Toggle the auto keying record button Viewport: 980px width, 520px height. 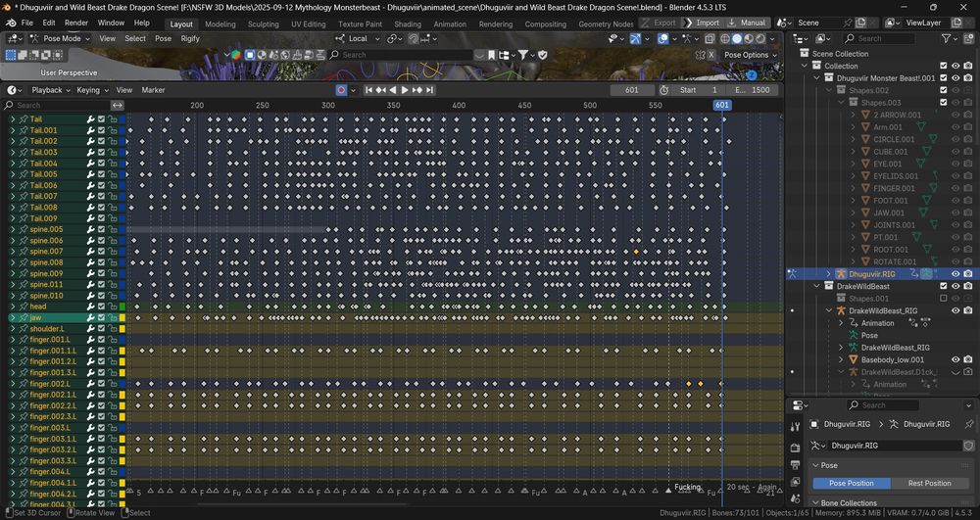[341, 90]
